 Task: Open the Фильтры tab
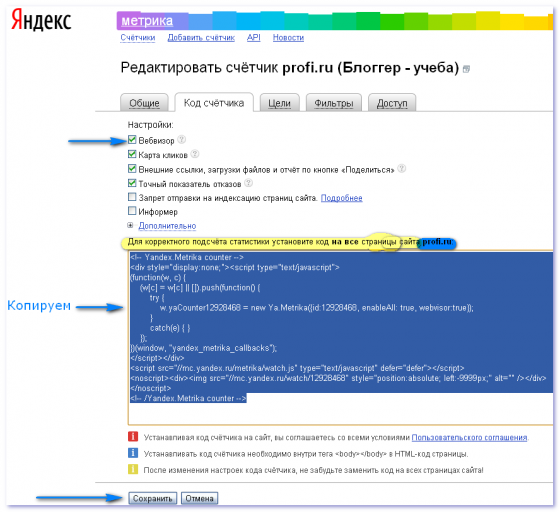pos(334,103)
